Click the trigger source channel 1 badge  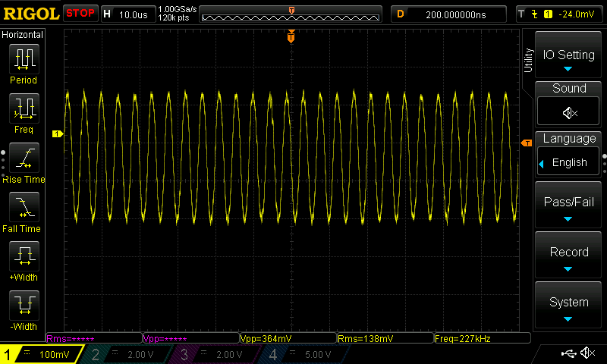tap(548, 14)
